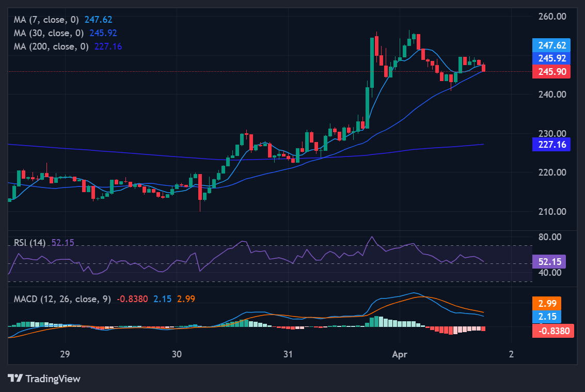Screen dimensions: 585x392
Task: Open the RSI (14) indicator label
Action: coord(30,242)
